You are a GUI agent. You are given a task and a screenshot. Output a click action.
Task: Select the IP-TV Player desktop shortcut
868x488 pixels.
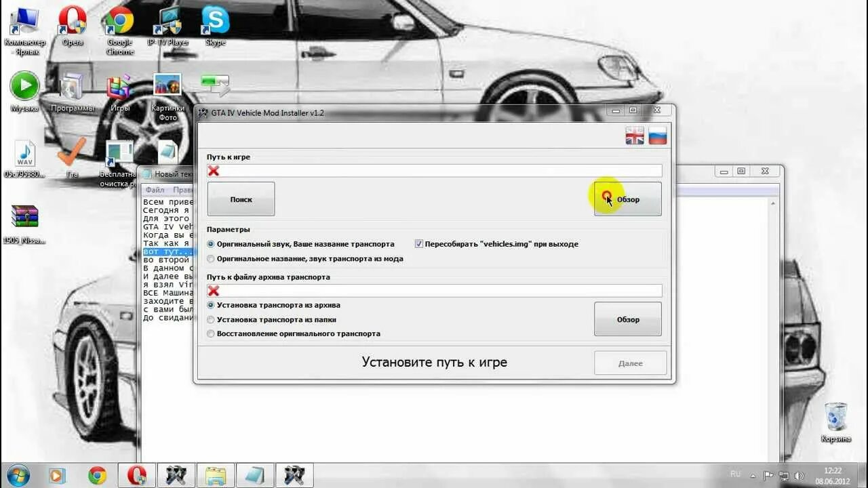pyautogui.click(x=168, y=26)
